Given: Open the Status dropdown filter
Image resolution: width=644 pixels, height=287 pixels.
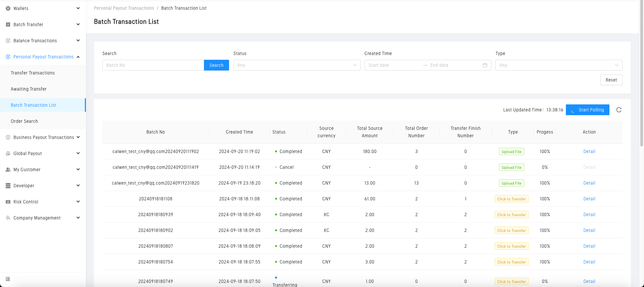Looking at the screenshot, I should coord(297,65).
